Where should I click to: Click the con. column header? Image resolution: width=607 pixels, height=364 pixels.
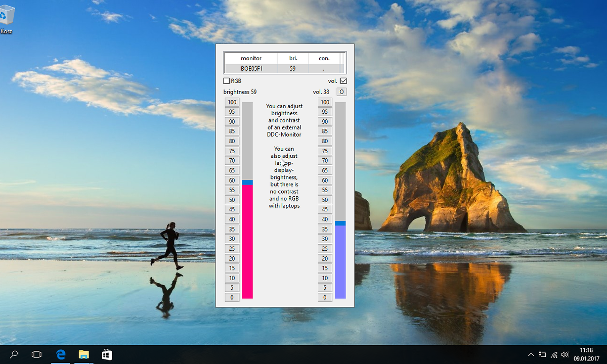[x=324, y=58]
